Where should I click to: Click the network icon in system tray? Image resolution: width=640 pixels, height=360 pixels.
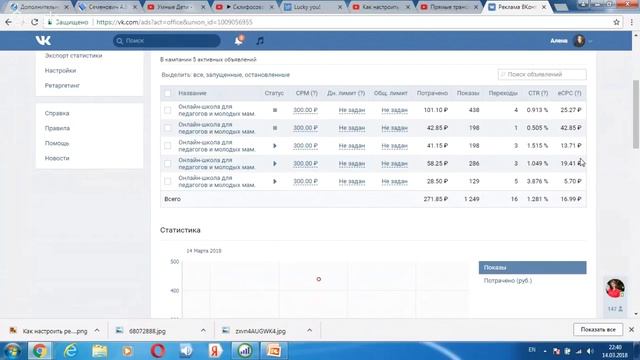[x=578, y=351]
